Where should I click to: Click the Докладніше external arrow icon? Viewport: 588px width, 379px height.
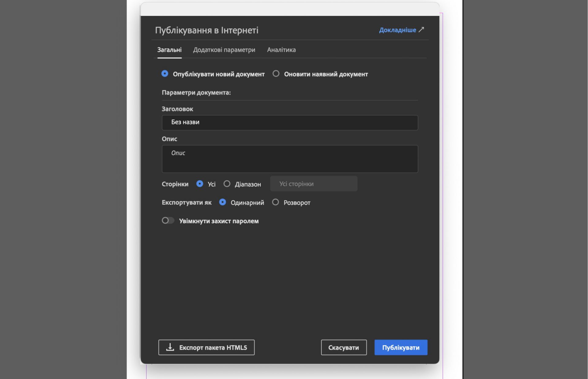click(421, 30)
